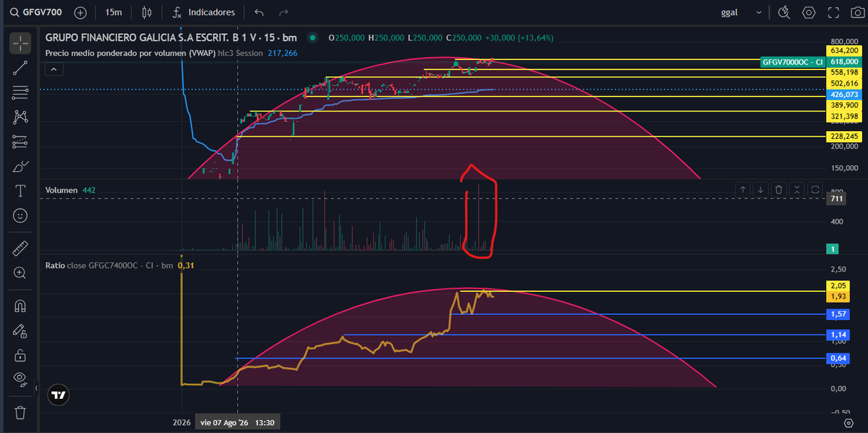Click the plus icon to compare symbols
The width and height of the screenshot is (868, 433).
pyautogui.click(x=80, y=12)
